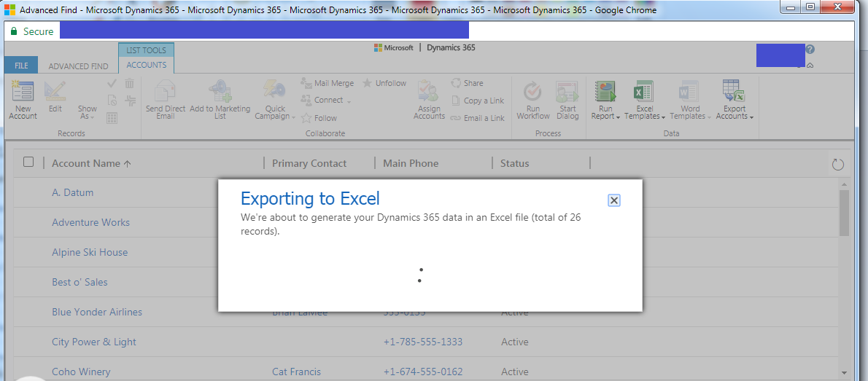
Task: Open the Word Templates dropdown
Action: (x=690, y=112)
